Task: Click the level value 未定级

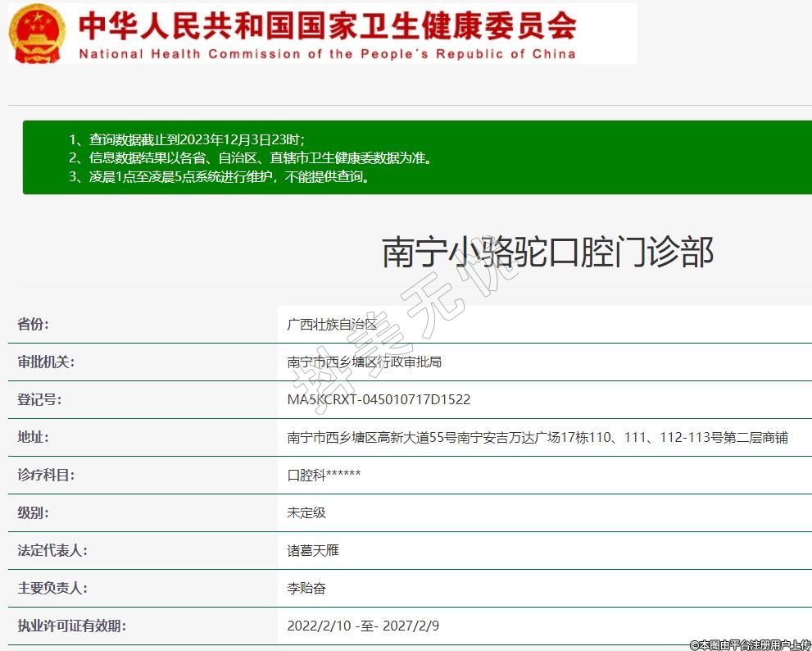Action: tap(306, 512)
